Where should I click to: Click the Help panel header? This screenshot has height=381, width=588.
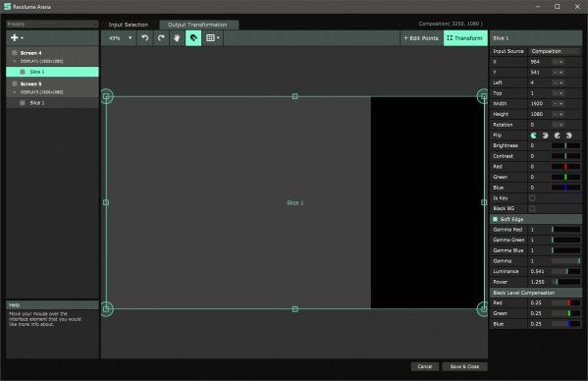pos(52,304)
